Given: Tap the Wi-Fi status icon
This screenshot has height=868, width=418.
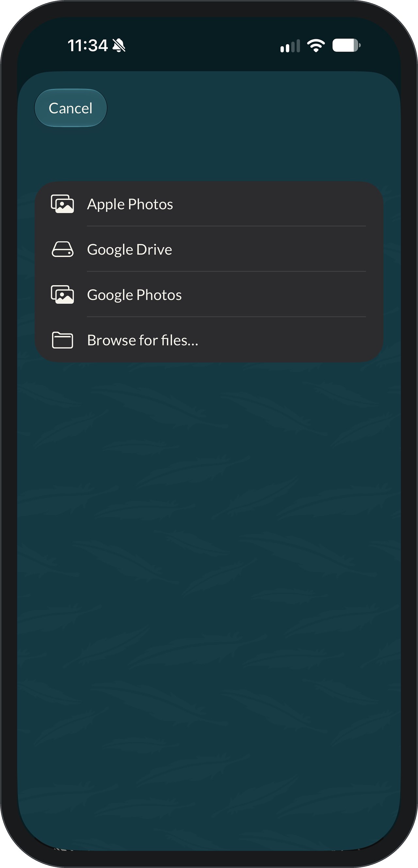Looking at the screenshot, I should (315, 45).
